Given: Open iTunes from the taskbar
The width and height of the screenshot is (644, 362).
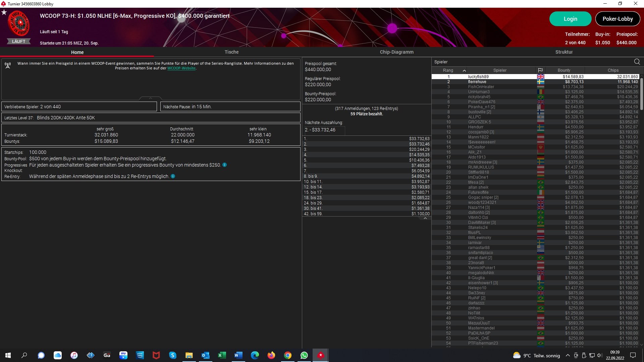Looking at the screenshot, I should 74,355.
